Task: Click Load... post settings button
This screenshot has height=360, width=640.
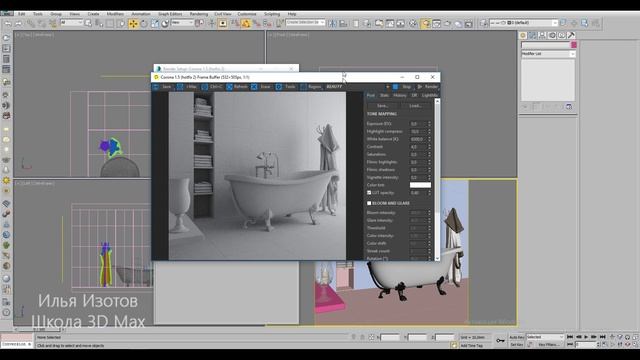Action: tap(415, 106)
